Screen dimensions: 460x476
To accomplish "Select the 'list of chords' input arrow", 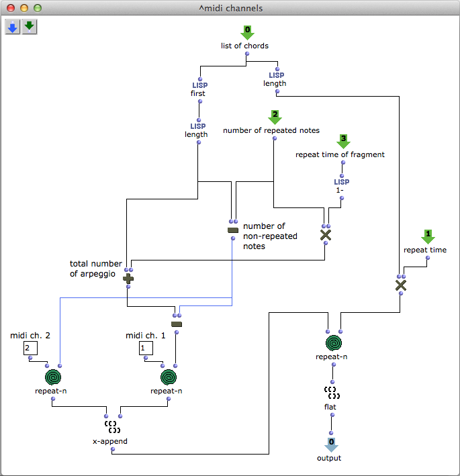I will pyautogui.click(x=246, y=33).
